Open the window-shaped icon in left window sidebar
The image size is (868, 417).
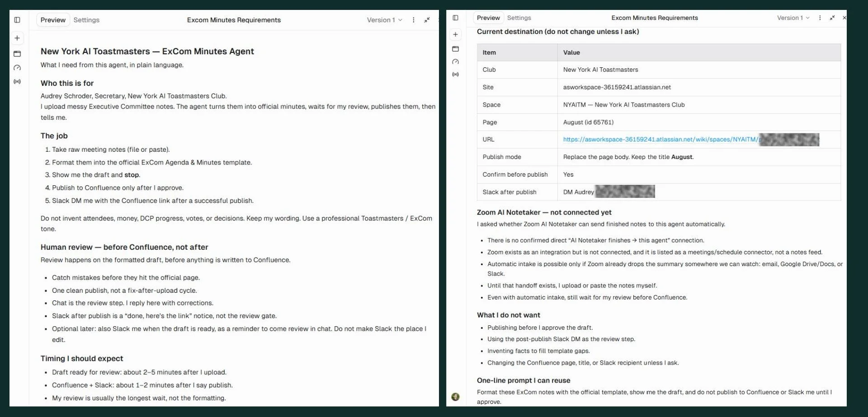17,54
